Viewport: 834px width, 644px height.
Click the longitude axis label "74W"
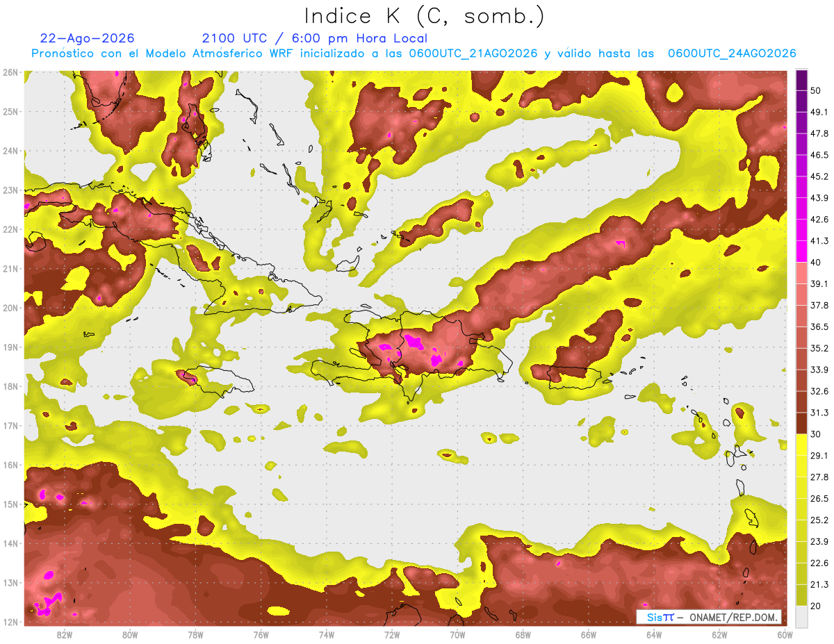point(327,634)
